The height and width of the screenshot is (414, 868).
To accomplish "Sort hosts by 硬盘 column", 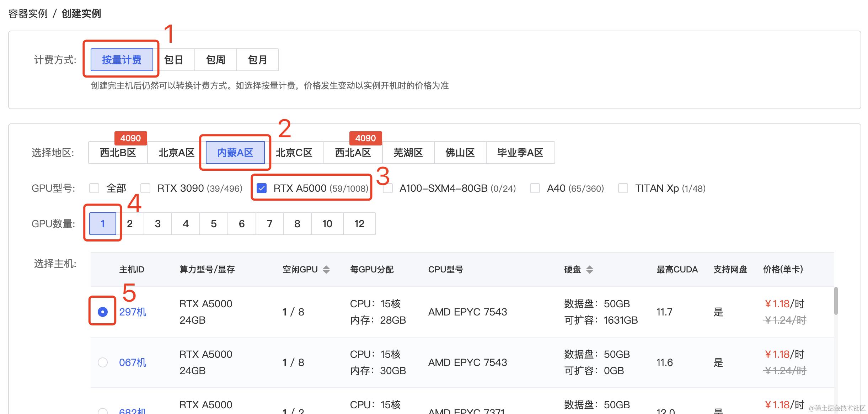I will tap(589, 270).
